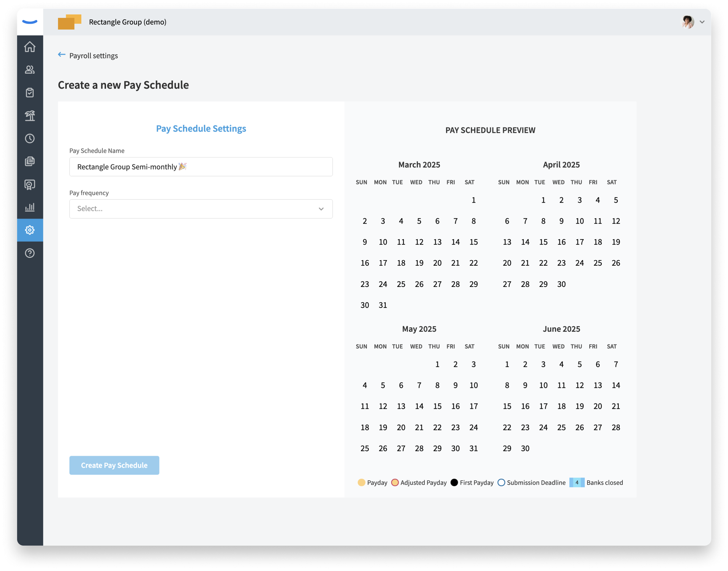This screenshot has height=571, width=728.
Task: Open the Pay frequency dropdown
Action: point(201,209)
